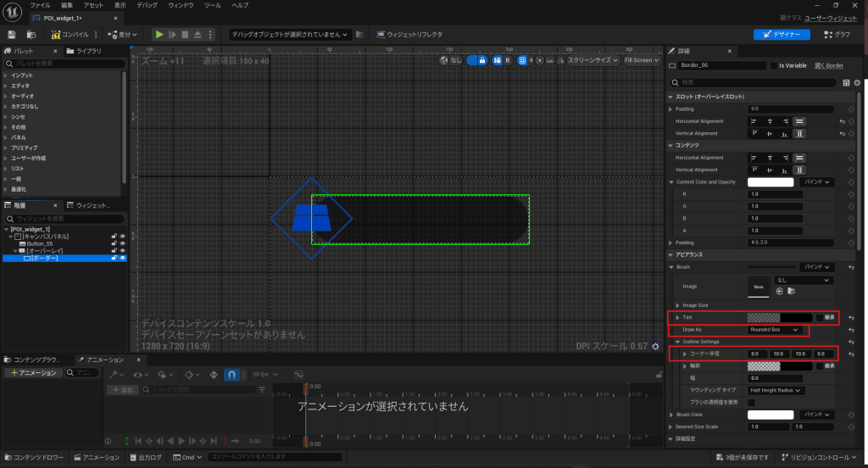Toggle the blend transparency (ブランの透明度を使用) checkbox
Viewport: 868px width, 468px height.
click(752, 402)
